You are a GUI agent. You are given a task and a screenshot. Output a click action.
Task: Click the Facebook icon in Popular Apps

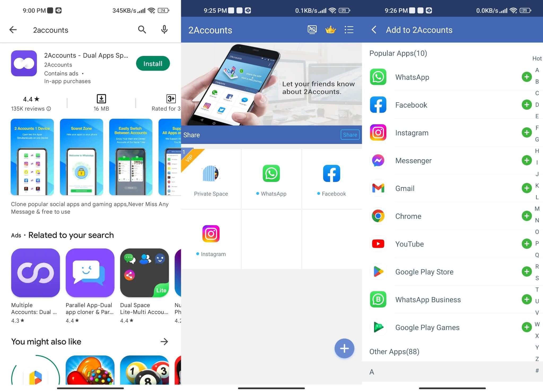(378, 104)
